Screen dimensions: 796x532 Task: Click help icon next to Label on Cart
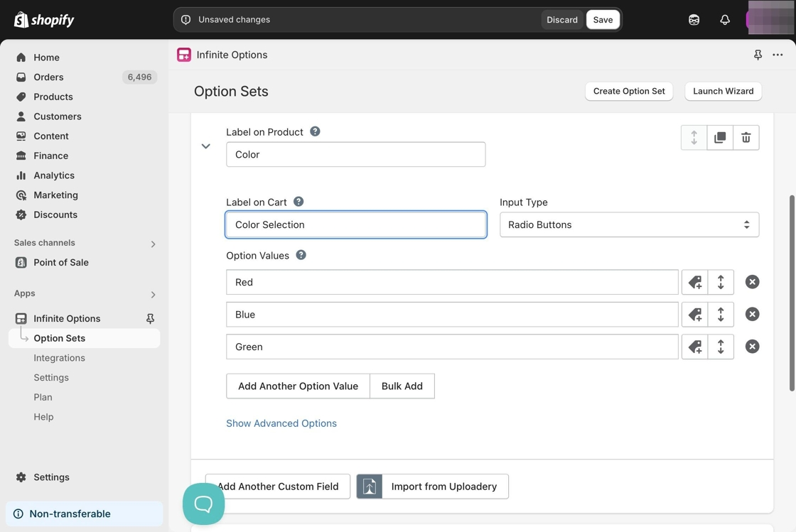coord(298,202)
